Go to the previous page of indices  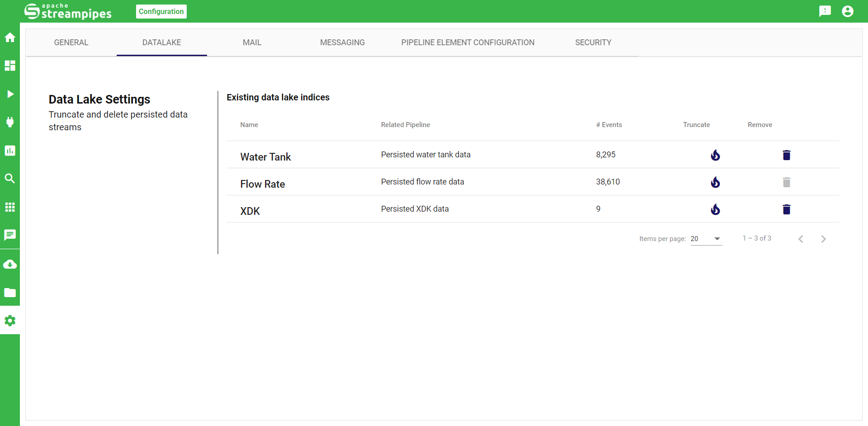(x=801, y=239)
